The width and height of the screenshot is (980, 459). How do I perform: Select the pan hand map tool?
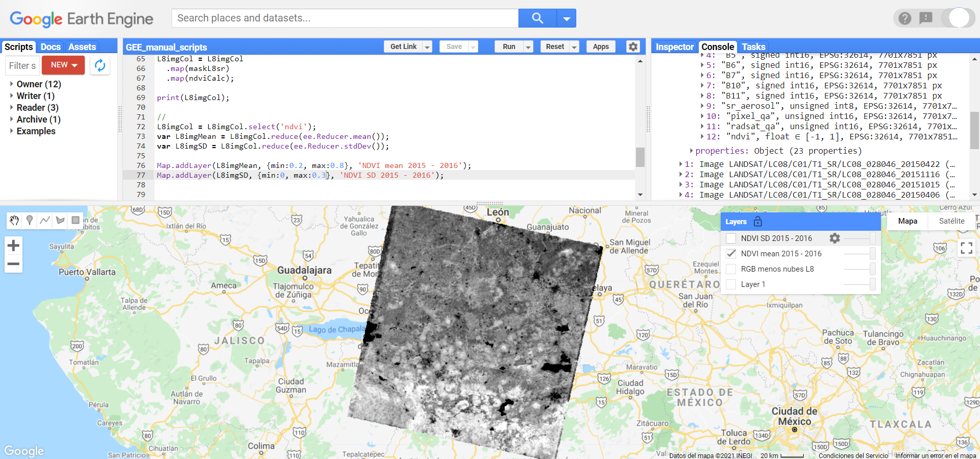point(14,220)
